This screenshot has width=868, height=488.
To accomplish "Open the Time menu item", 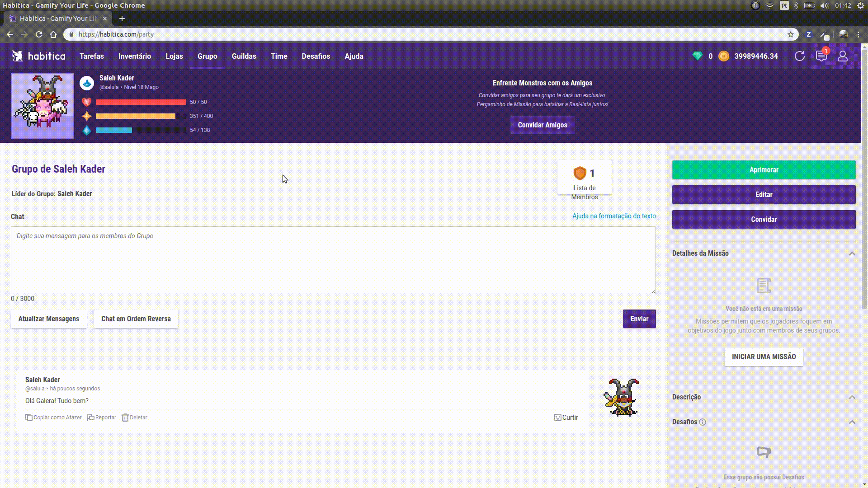I will 279,56.
